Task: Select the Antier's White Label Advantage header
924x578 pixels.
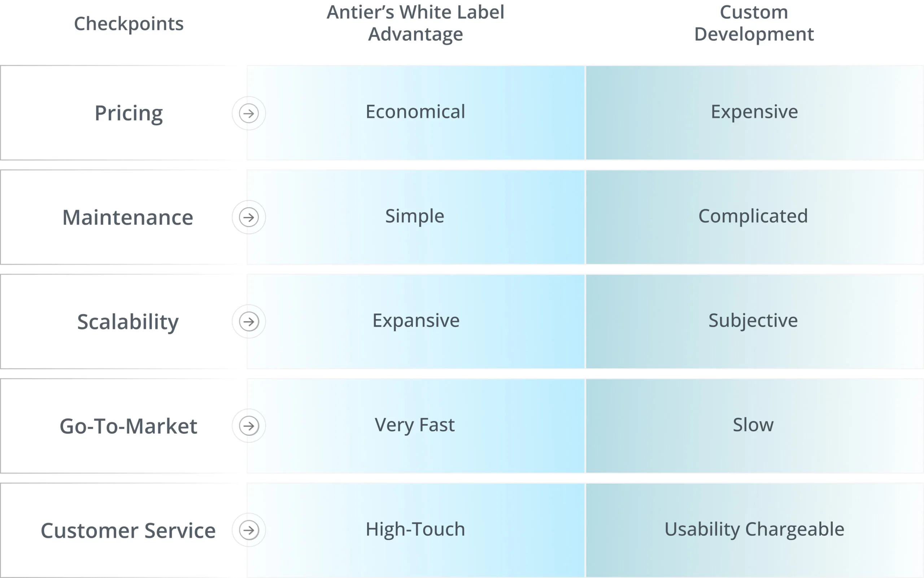Action: 415,23
